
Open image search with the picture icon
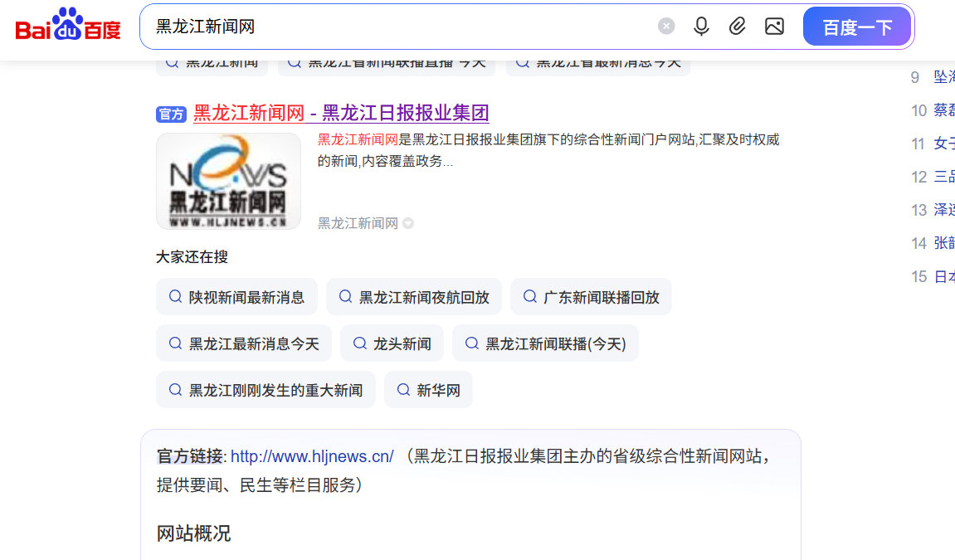(774, 27)
